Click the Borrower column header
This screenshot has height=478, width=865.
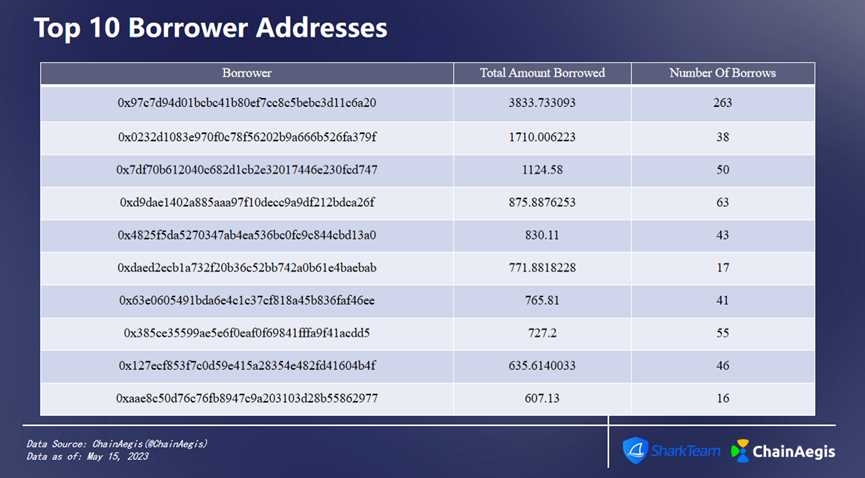[246, 73]
